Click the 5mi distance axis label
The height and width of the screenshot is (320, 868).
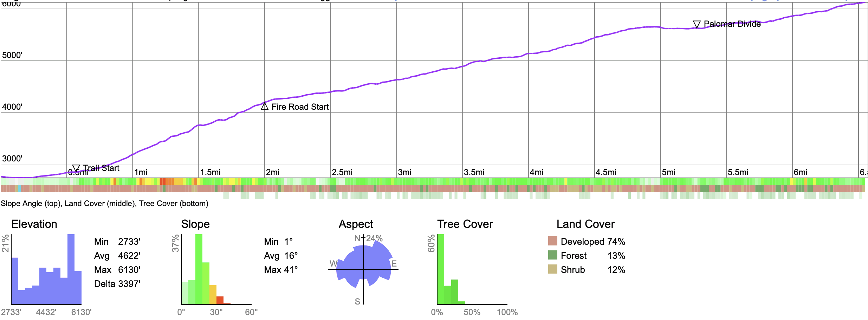point(668,172)
